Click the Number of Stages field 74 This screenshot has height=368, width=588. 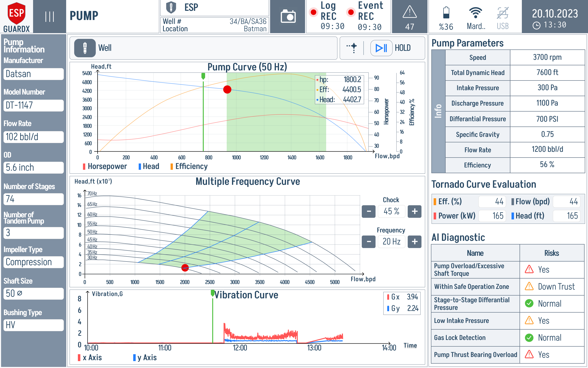34,199
